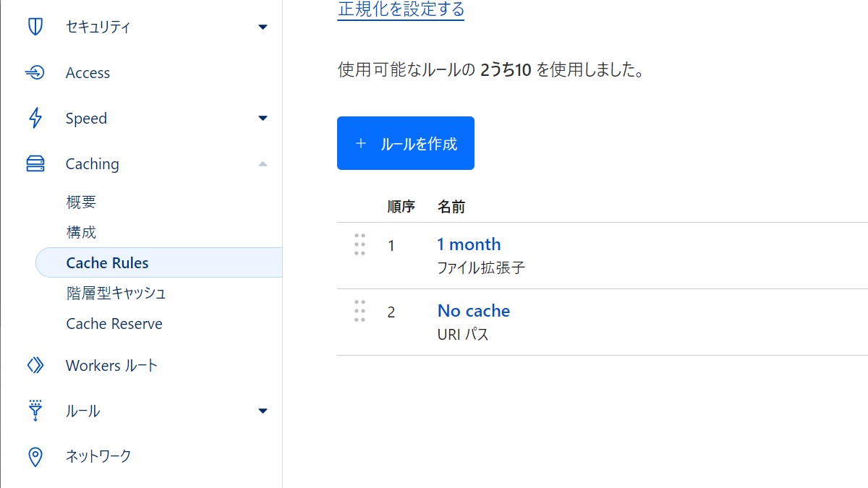Go to Caching 構成 page
This screenshot has width=868, height=488.
tap(81, 233)
